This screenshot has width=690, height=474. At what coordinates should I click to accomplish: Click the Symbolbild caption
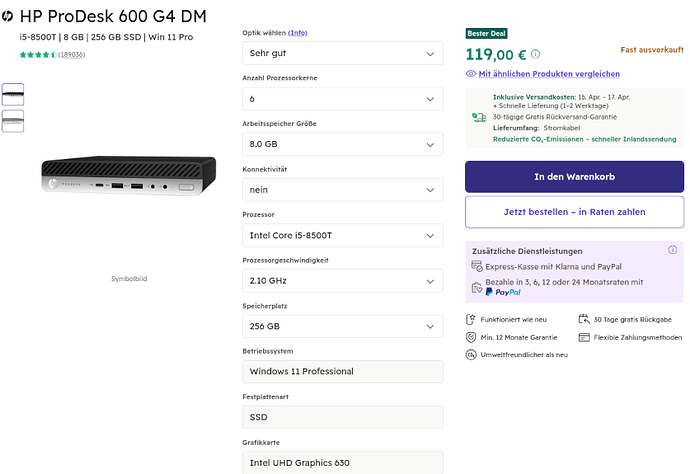pos(129,279)
